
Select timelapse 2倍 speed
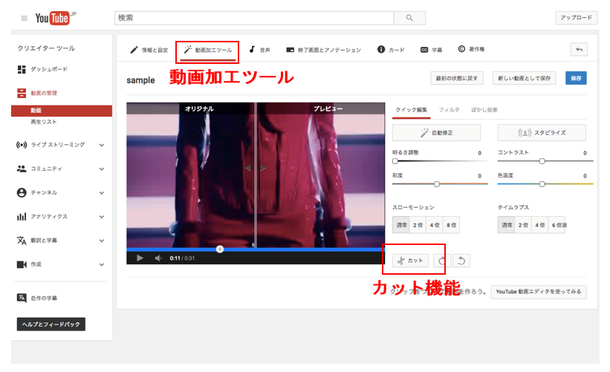[523, 225]
